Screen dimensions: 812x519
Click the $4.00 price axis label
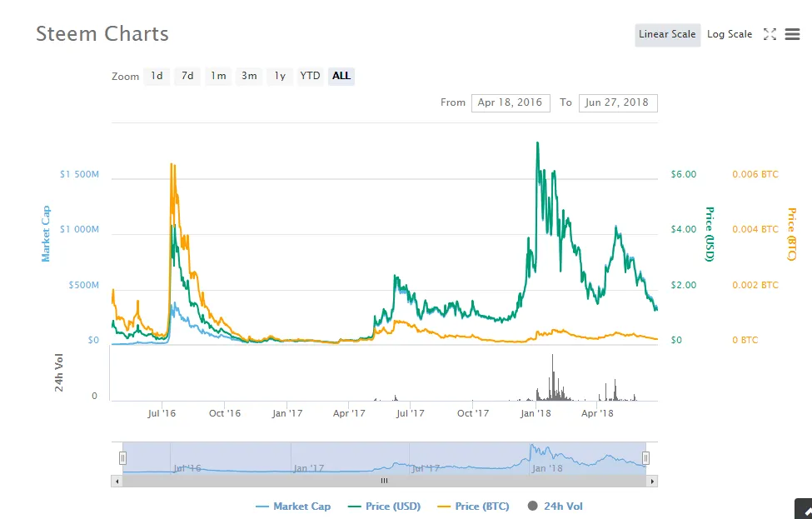coord(684,229)
